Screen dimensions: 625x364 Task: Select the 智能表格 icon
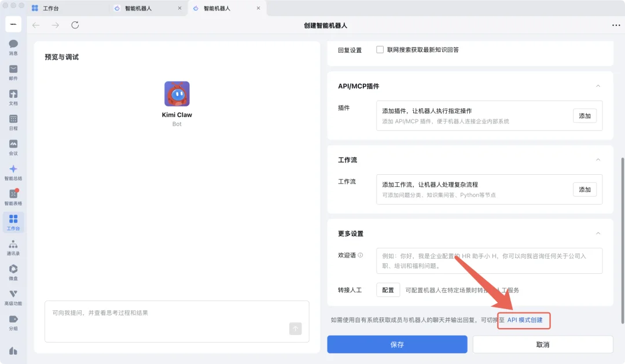pos(13,197)
